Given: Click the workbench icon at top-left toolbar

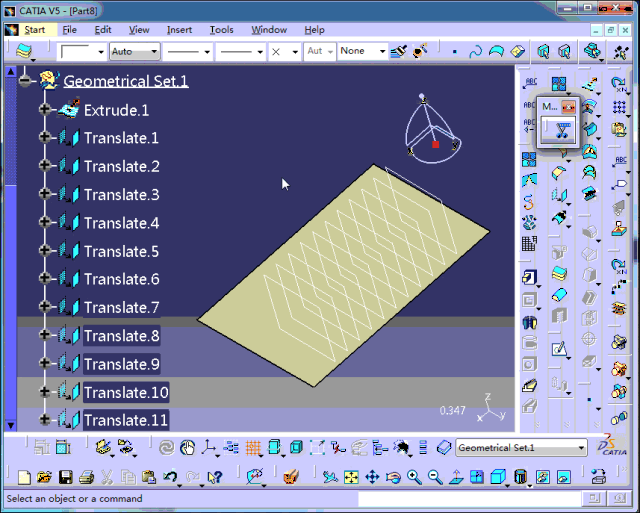Looking at the screenshot, I should pos(25,51).
